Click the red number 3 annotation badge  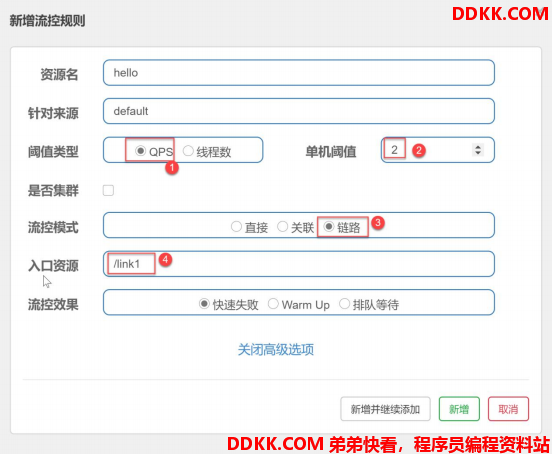[x=378, y=222]
